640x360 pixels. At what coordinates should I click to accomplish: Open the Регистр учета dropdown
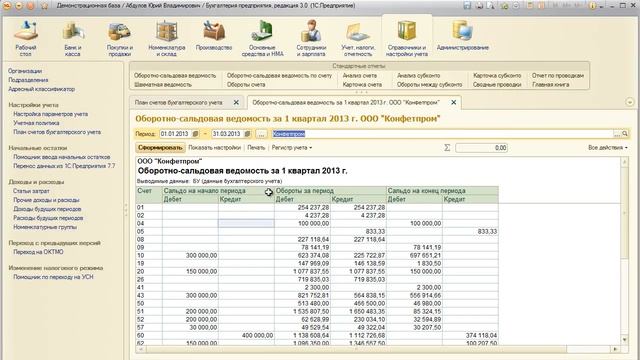coord(291,148)
